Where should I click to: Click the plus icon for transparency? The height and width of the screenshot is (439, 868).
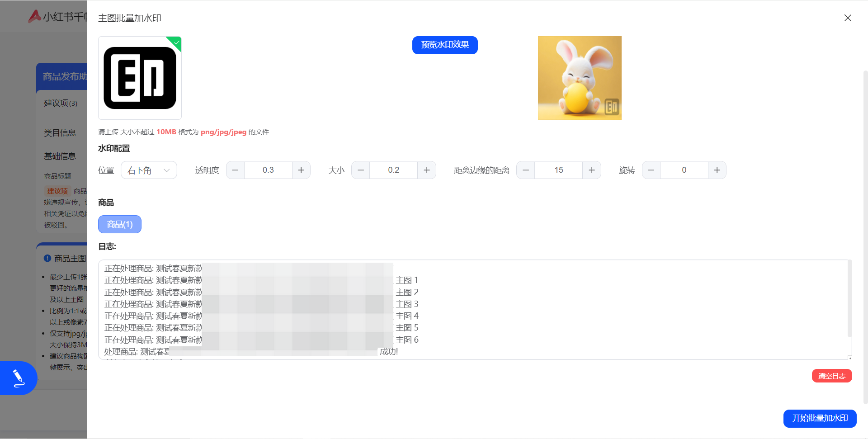[301, 170]
